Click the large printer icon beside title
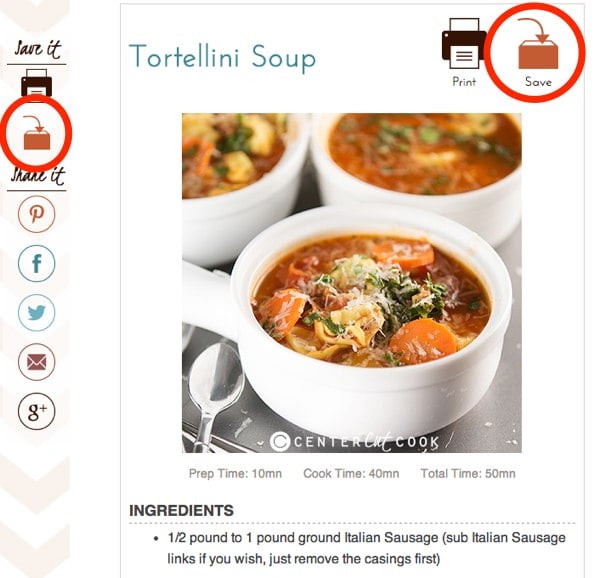 (464, 44)
